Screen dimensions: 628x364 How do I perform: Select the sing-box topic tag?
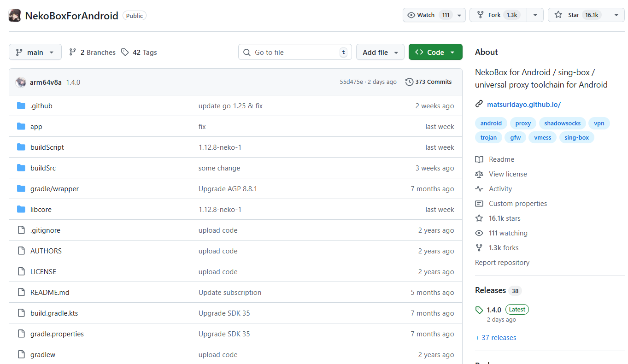[x=577, y=137]
